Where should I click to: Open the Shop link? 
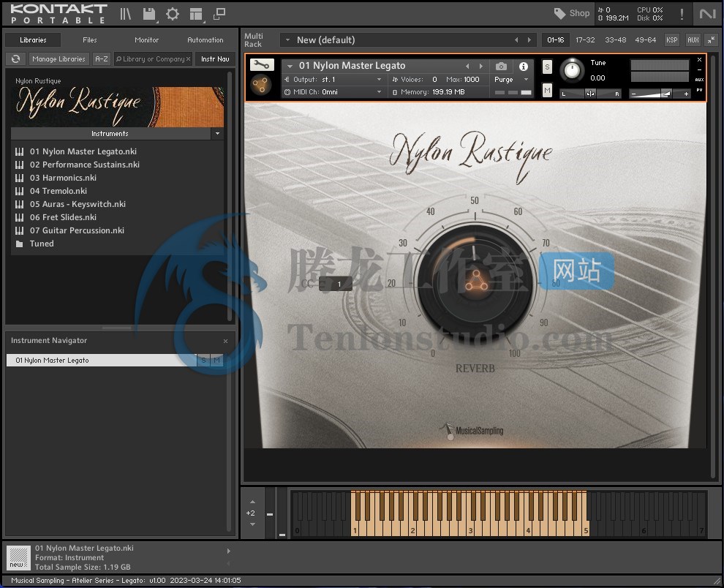[571, 13]
